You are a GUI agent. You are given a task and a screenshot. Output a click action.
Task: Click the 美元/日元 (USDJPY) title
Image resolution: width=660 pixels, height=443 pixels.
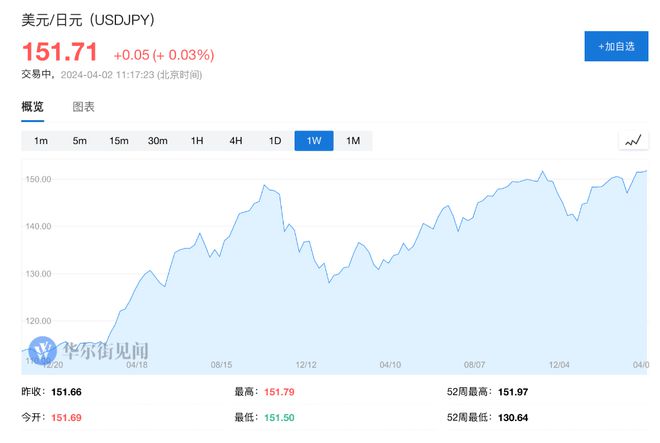pos(88,20)
